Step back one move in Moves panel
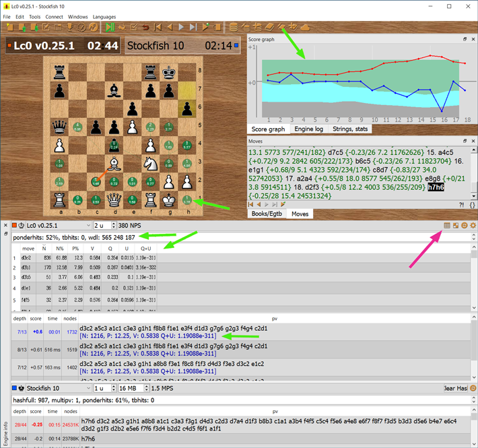 (x=260, y=203)
